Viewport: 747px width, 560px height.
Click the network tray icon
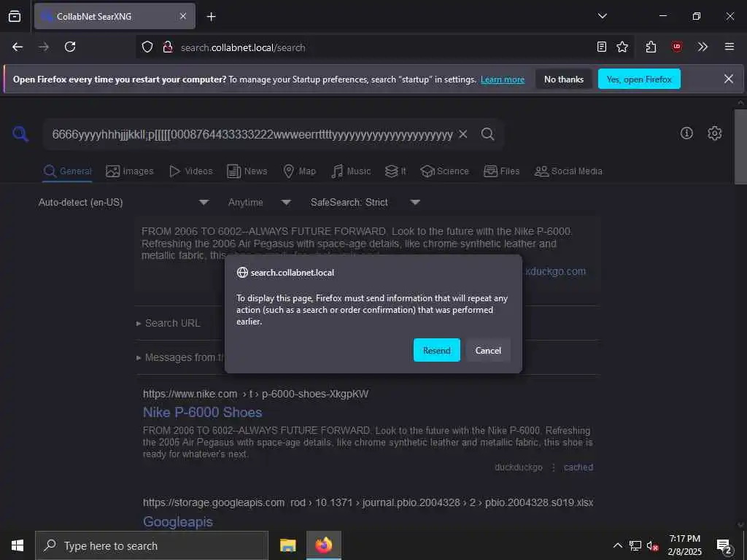[x=635, y=545]
